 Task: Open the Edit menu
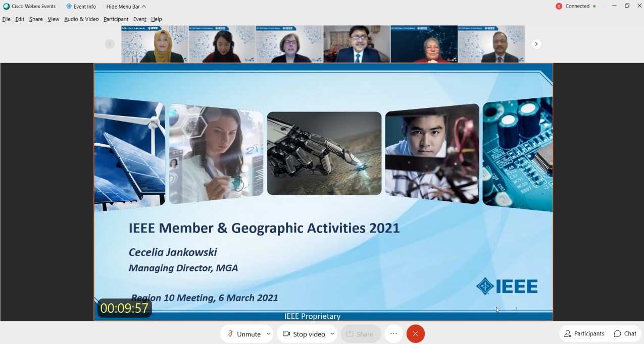[20, 19]
